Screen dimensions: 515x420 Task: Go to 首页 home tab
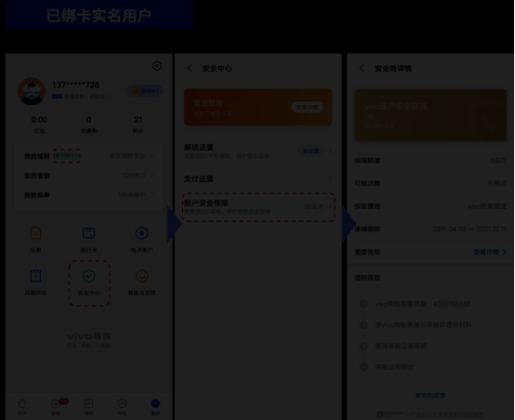coord(22,407)
